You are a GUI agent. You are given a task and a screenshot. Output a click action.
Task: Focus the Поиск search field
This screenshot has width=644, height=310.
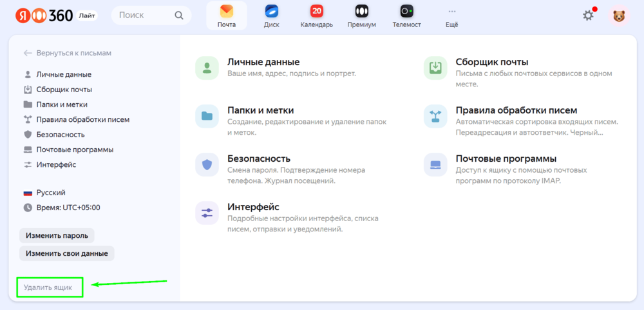tap(151, 15)
